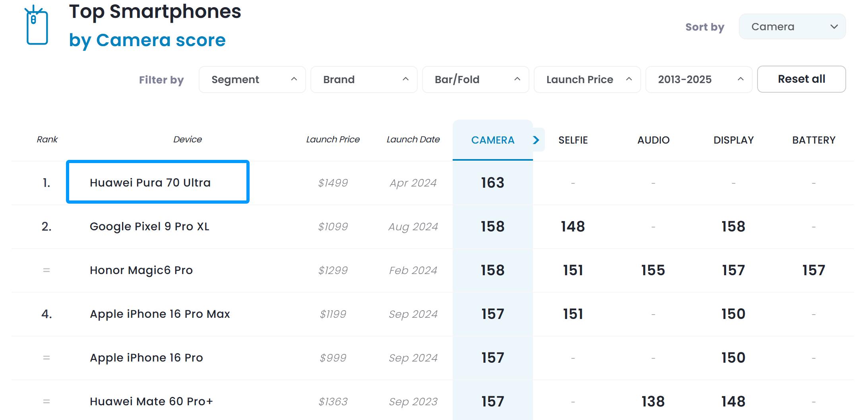Click audio score 155 for Honor Magic6 Pro

653,270
